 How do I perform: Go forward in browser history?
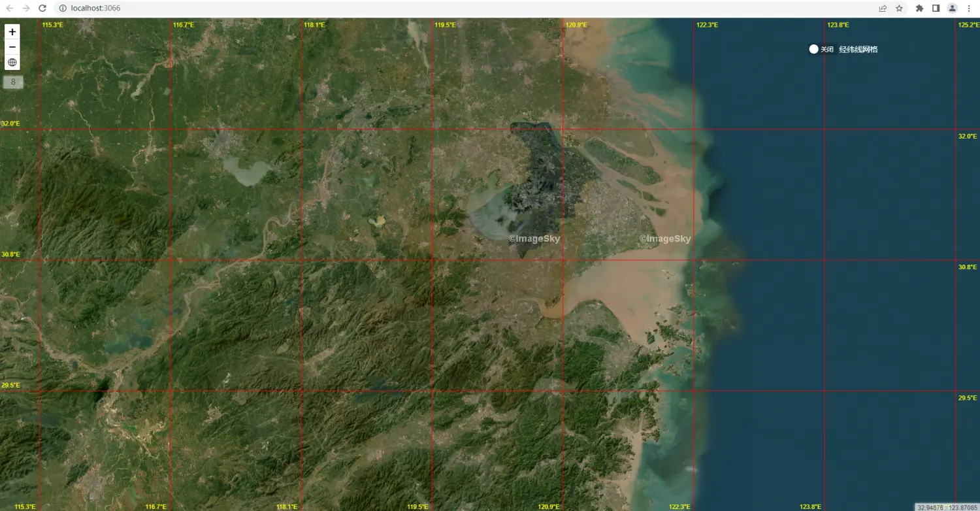click(26, 8)
